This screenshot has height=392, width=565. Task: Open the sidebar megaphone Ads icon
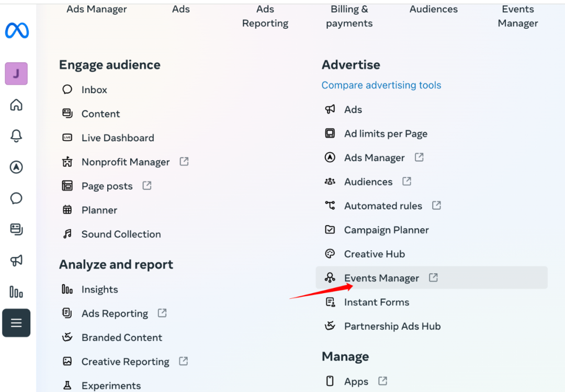(16, 260)
